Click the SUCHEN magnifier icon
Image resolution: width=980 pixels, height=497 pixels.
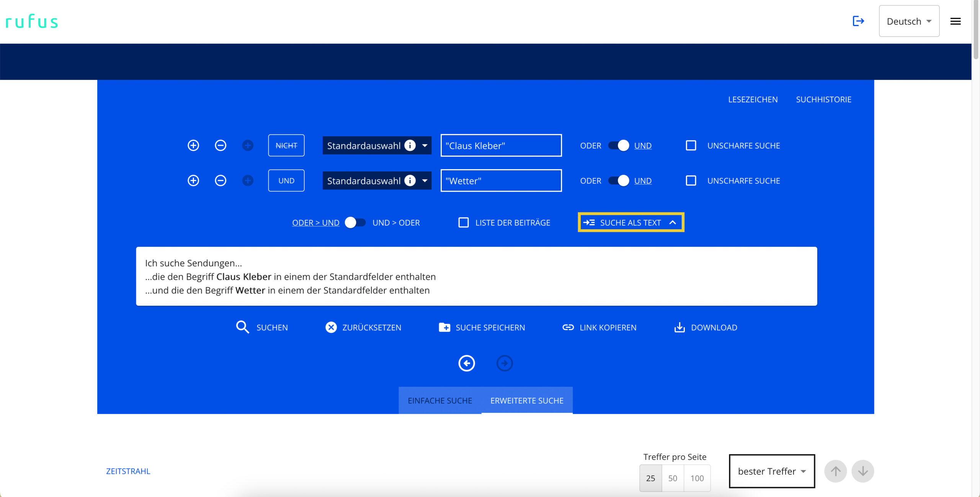click(x=243, y=327)
